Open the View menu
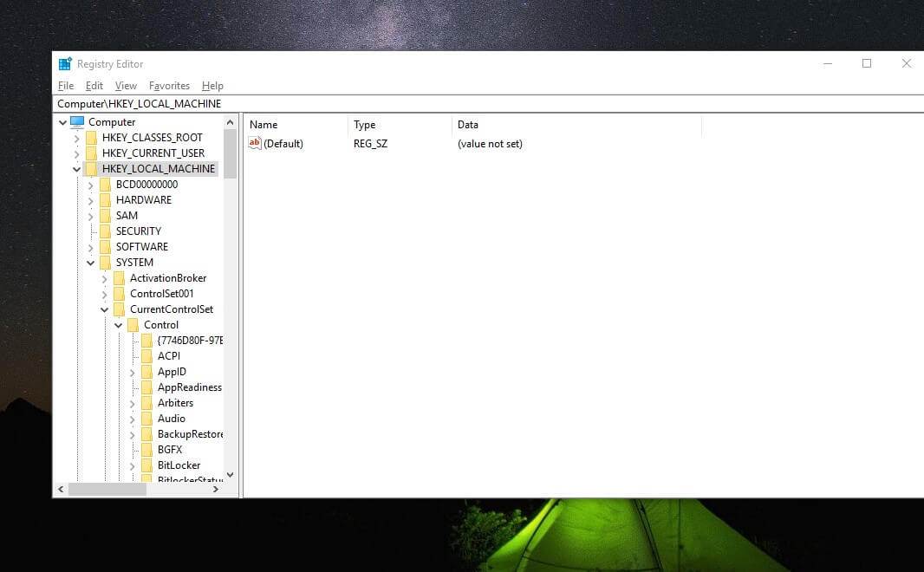Image resolution: width=924 pixels, height=572 pixels. point(126,85)
